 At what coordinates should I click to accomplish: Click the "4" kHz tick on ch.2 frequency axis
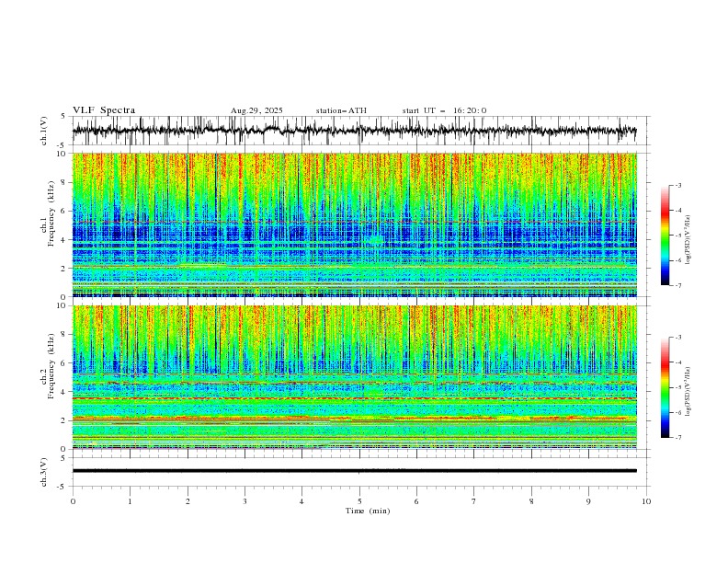click(65, 392)
